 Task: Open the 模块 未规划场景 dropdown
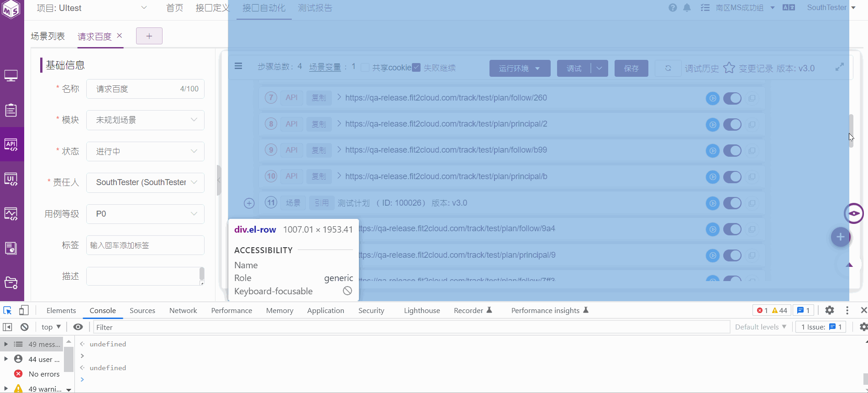(145, 120)
